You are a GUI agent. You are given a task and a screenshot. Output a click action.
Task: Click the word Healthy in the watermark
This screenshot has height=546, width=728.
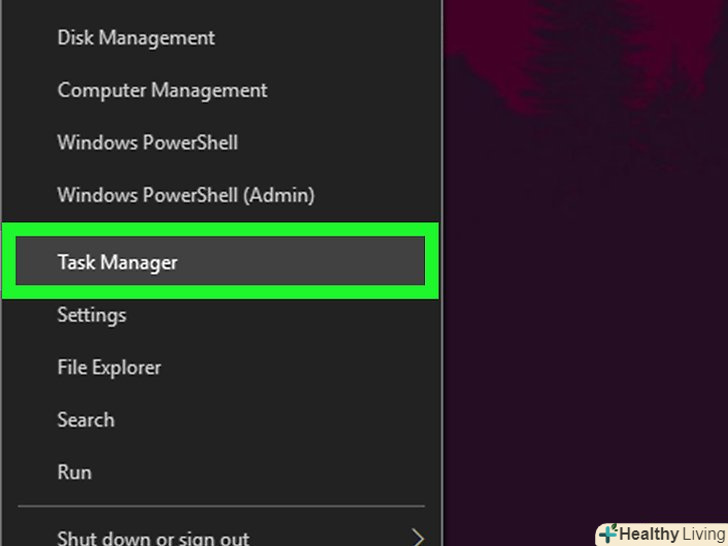coord(647,534)
